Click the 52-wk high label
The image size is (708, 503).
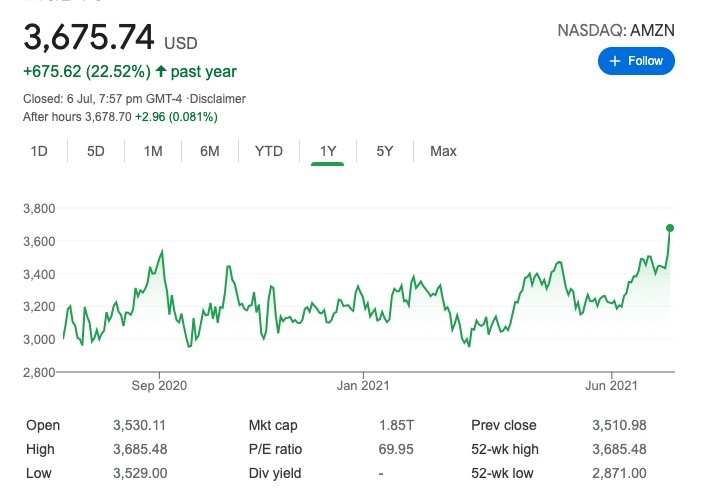click(505, 449)
